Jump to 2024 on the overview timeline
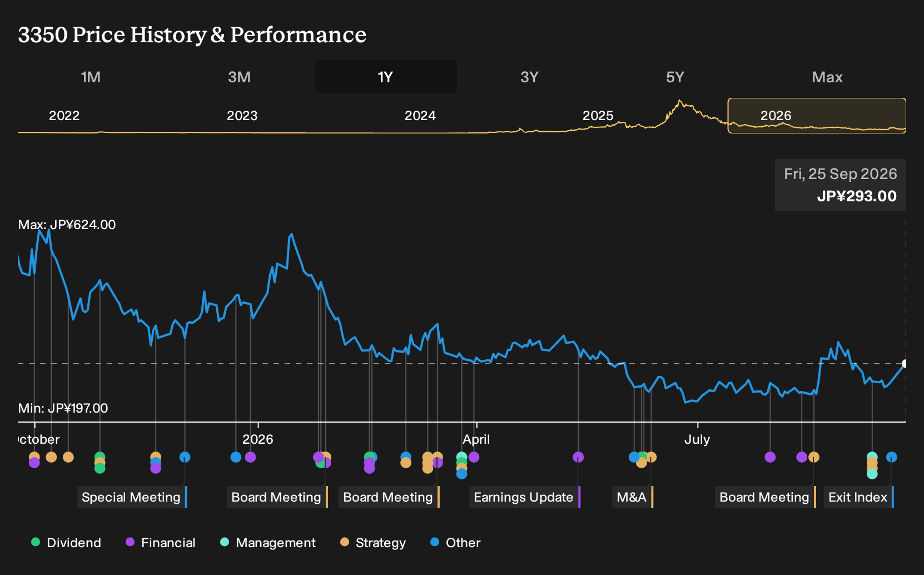This screenshot has height=575, width=924. coord(420,116)
